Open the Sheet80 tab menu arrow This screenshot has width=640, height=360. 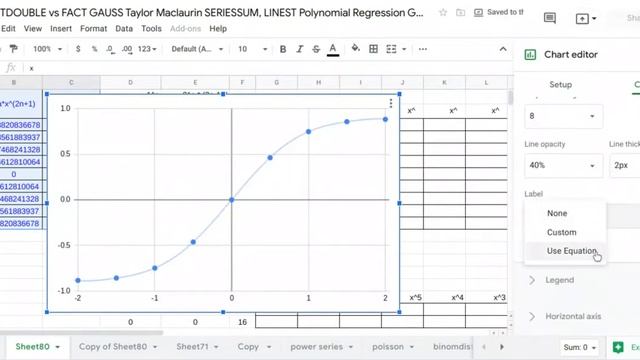[x=58, y=347]
